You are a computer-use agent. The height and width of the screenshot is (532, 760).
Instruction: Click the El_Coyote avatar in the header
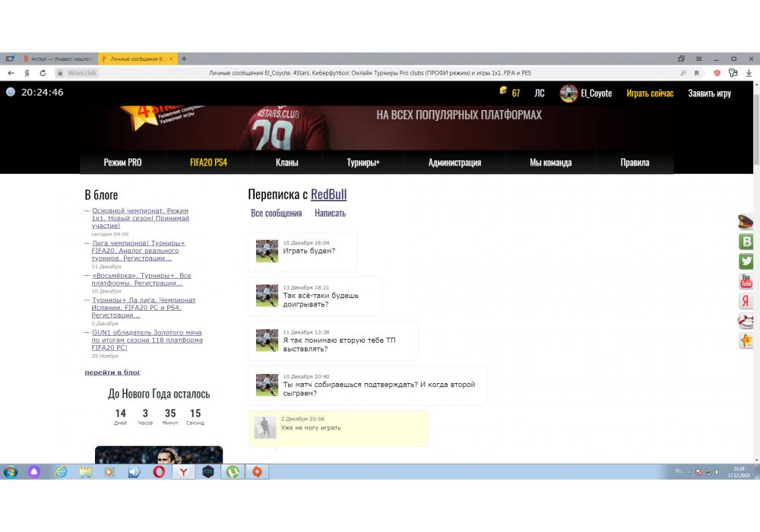[x=568, y=93]
